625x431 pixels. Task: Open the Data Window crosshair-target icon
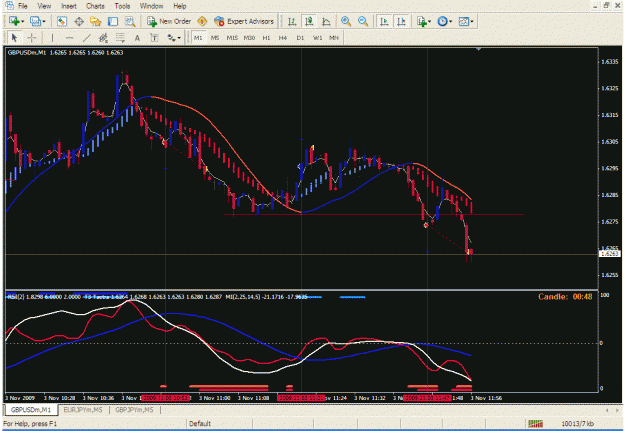[x=79, y=22]
